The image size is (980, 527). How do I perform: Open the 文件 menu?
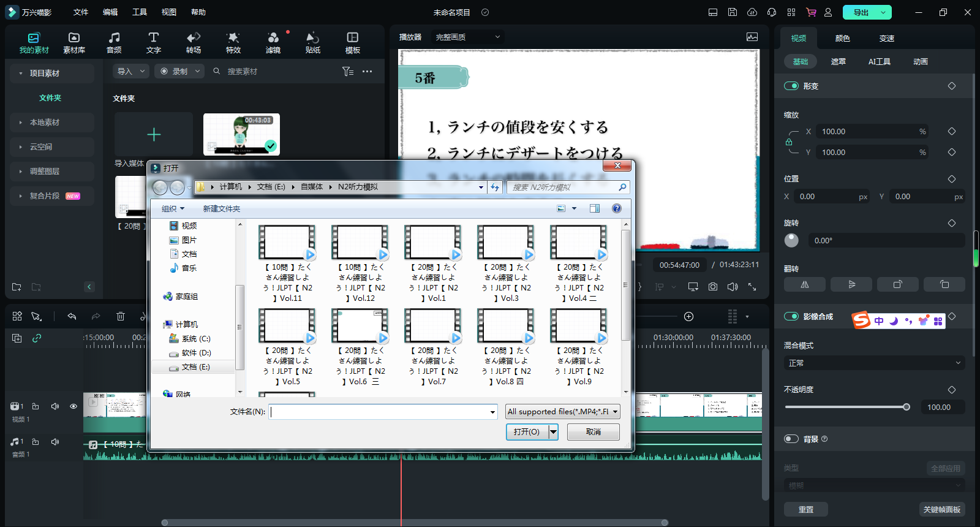click(81, 12)
